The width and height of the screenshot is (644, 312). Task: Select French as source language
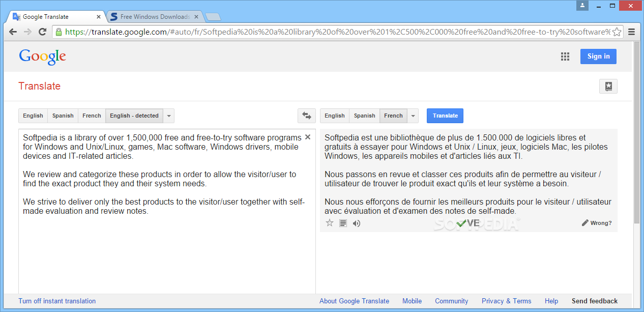click(x=92, y=116)
